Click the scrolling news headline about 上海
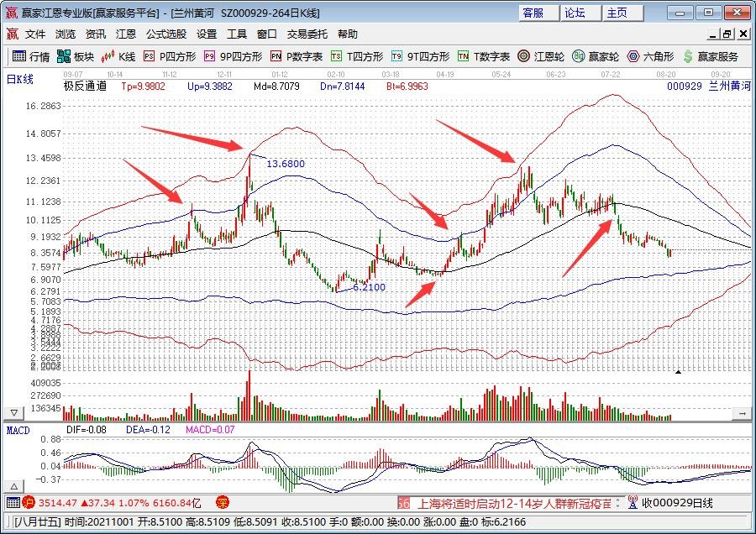756x534 pixels. (514, 504)
